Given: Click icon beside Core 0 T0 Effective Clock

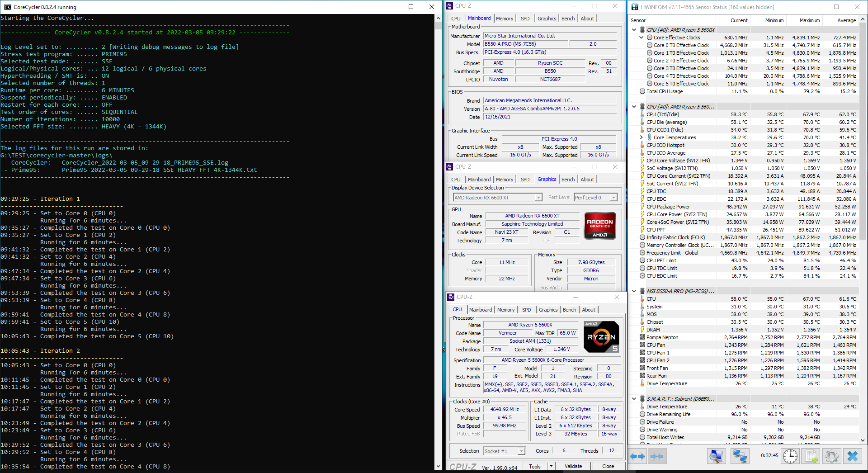Looking at the screenshot, I should 650,45.
